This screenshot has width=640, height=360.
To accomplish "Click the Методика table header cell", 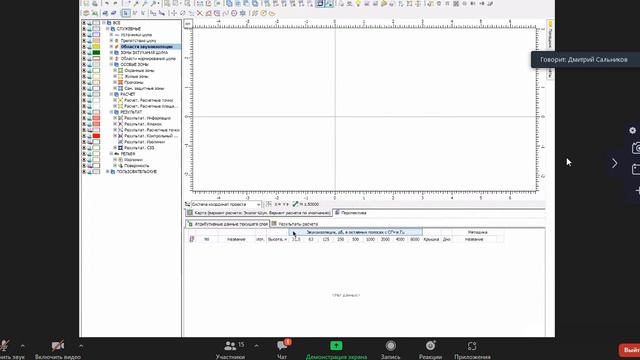I will 478,232.
